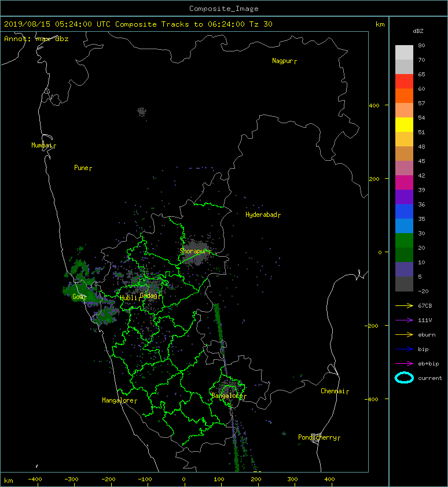This screenshot has width=448, height=487.
Task: Click the Bangalore city label
Action: pyautogui.click(x=227, y=396)
